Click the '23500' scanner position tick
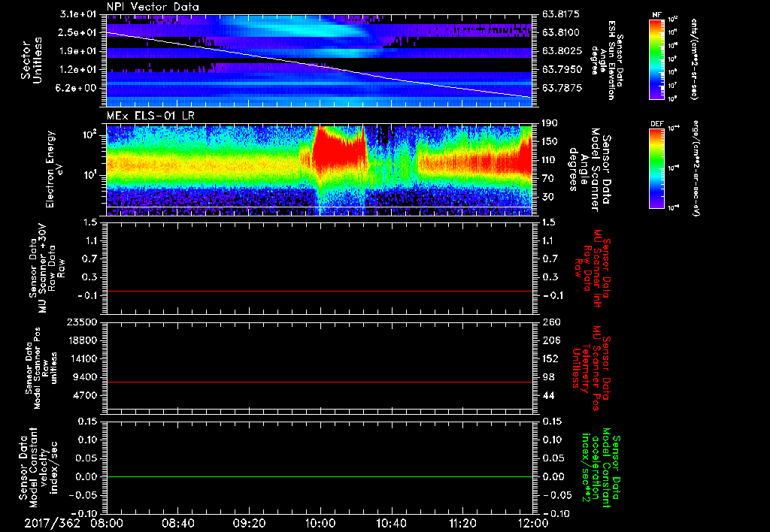 click(x=82, y=322)
